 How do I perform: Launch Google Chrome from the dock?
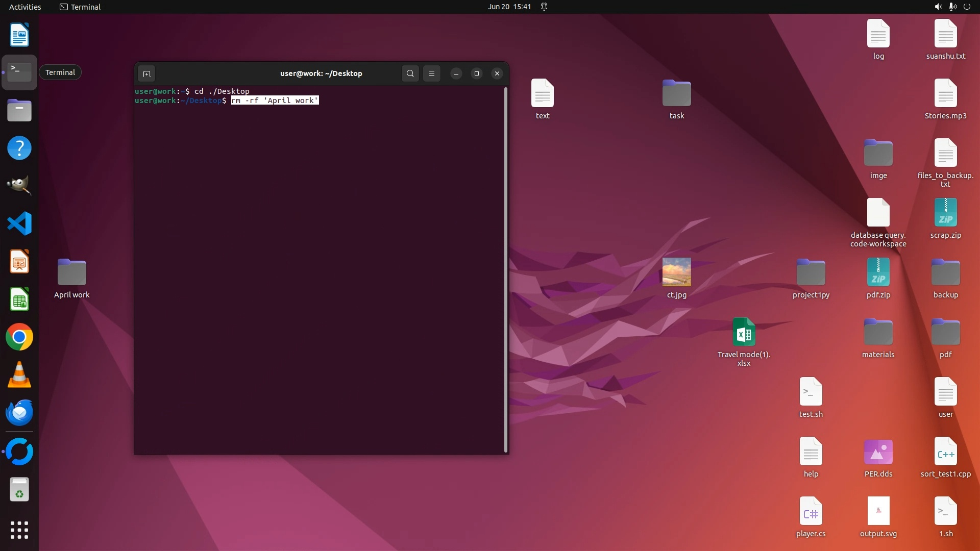click(x=19, y=337)
